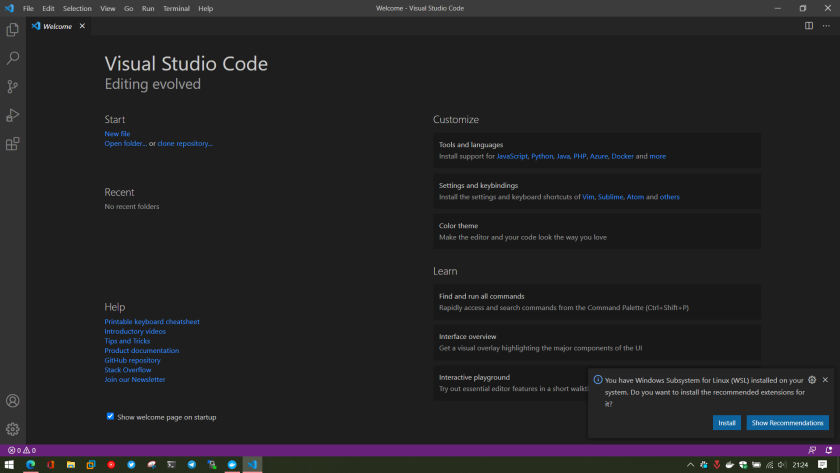Click Install in the WSL notification
Image resolution: width=840 pixels, height=473 pixels.
(x=727, y=423)
